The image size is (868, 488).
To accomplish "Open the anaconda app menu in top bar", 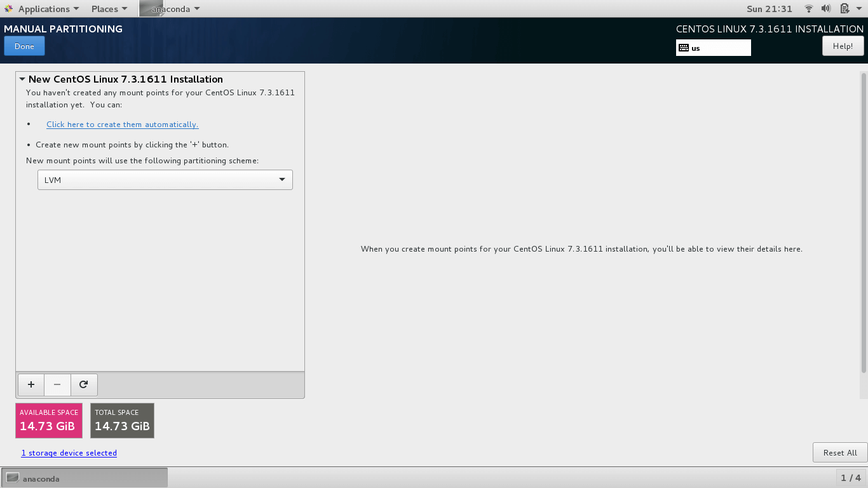I will (x=170, y=9).
